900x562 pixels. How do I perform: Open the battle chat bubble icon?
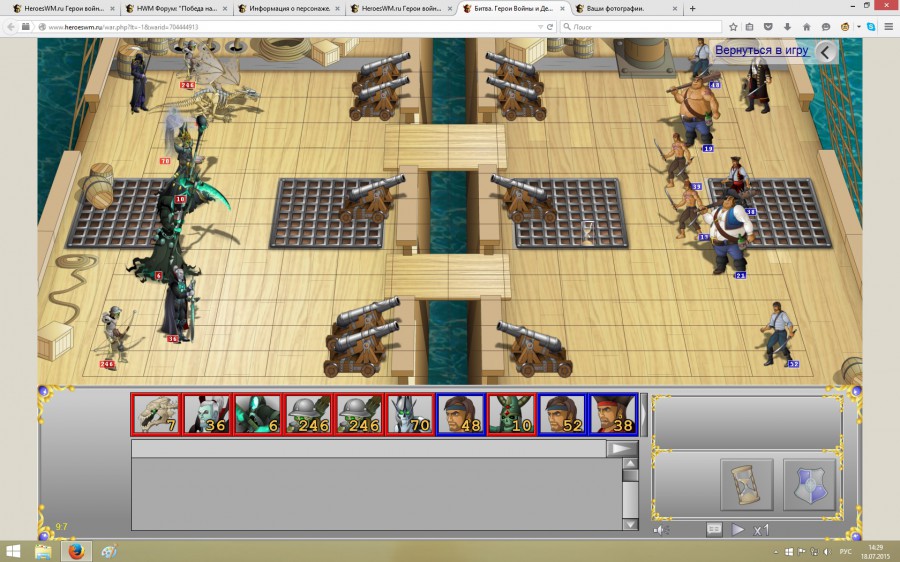click(714, 529)
